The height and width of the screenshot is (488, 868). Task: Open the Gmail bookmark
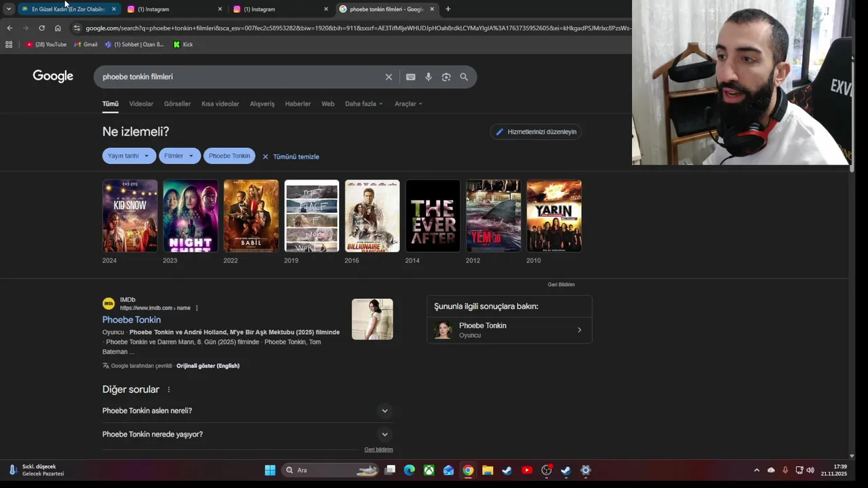85,44
